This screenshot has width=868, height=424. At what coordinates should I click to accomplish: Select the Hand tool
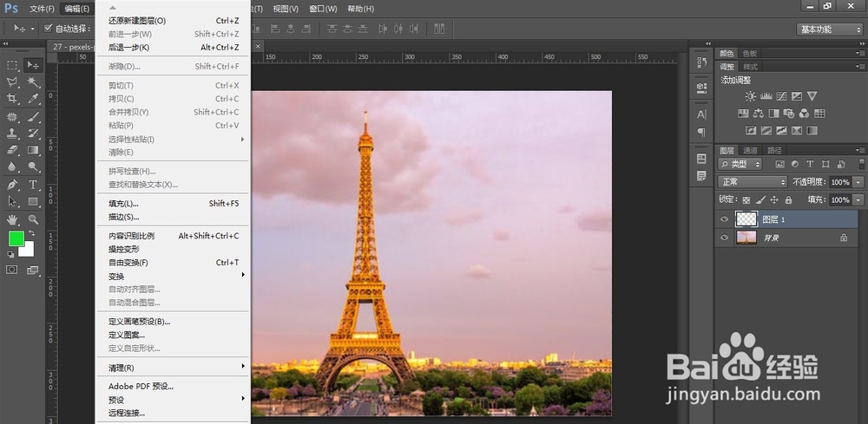pos(11,219)
